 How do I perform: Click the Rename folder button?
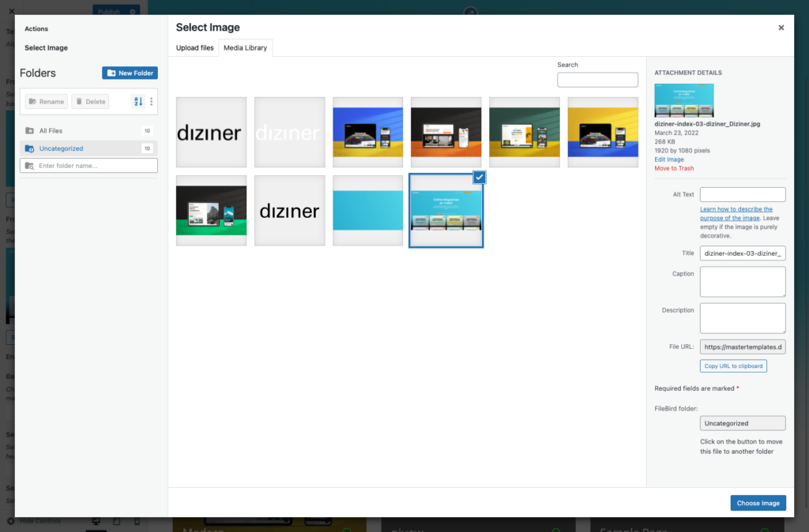pos(46,102)
